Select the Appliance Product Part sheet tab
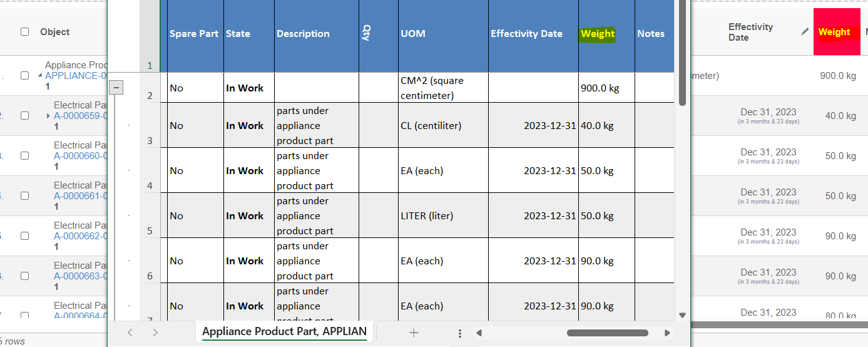This screenshot has height=347, width=868. 284,332
